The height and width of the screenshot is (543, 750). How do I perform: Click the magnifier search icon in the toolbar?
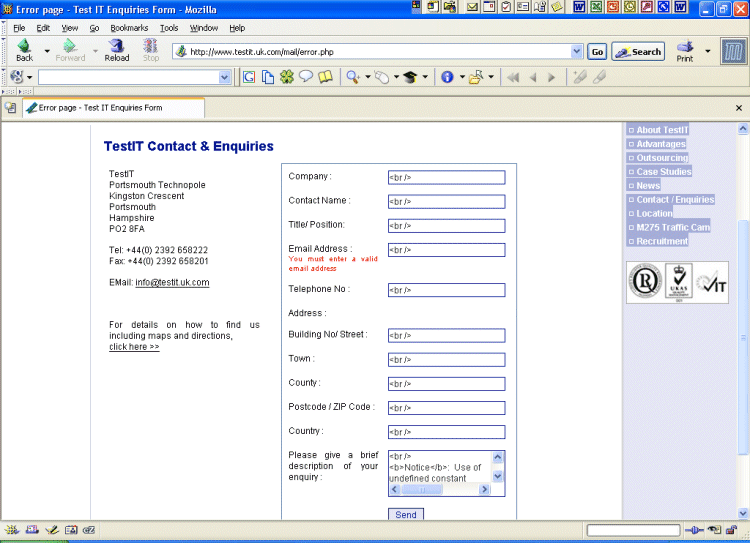pyautogui.click(x=353, y=77)
